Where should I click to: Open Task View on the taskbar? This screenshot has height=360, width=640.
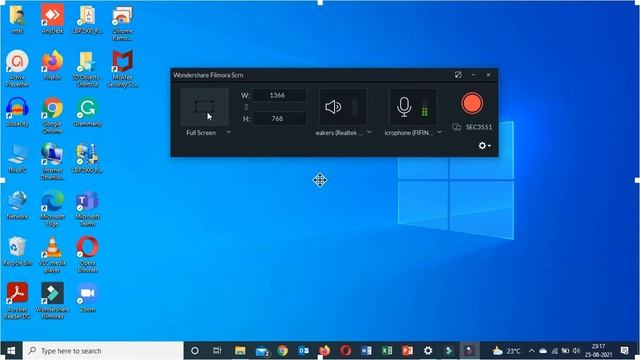[217, 351]
